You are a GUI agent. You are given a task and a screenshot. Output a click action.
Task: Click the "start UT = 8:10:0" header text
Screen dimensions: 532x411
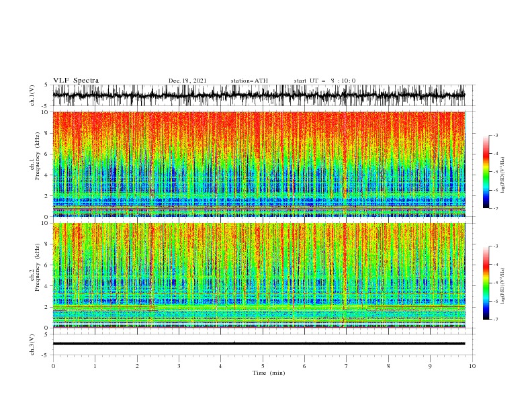click(324, 81)
